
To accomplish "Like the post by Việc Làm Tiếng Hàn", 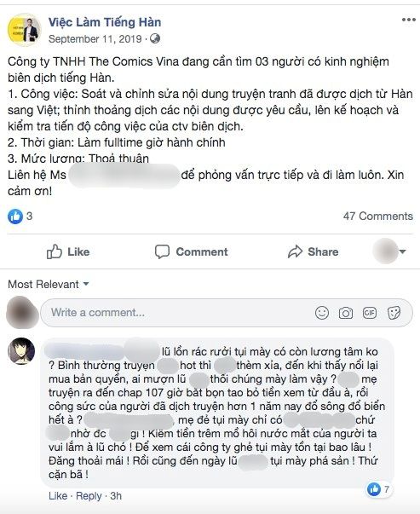I will pyautogui.click(x=68, y=251).
